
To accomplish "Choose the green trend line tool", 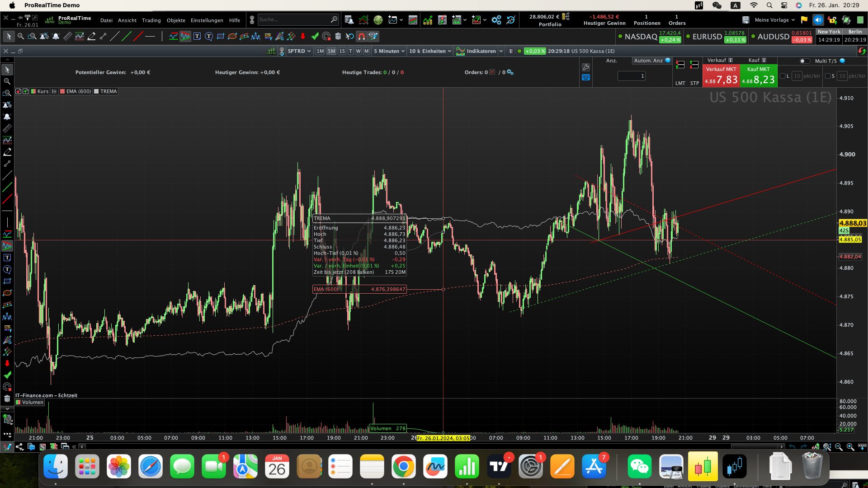I will coord(127,37).
